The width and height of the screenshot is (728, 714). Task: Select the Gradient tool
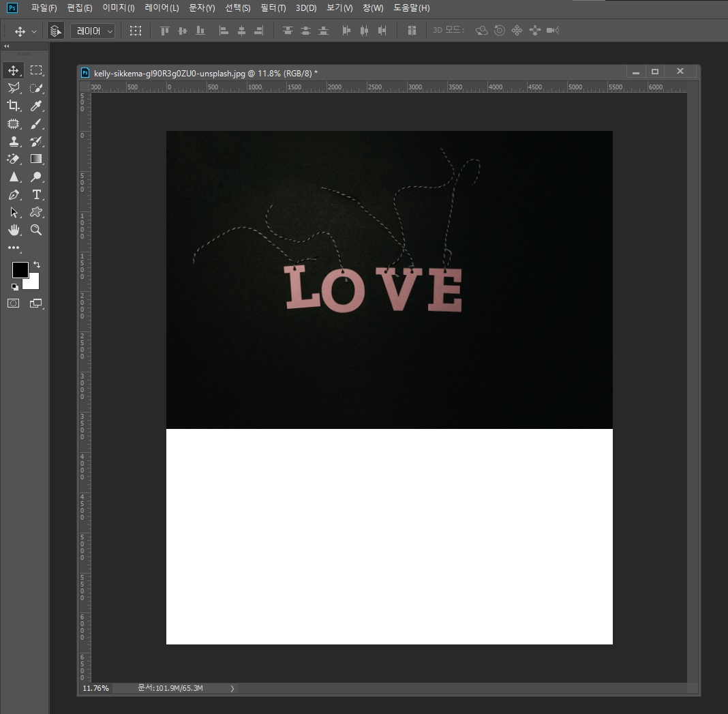tap(35, 159)
